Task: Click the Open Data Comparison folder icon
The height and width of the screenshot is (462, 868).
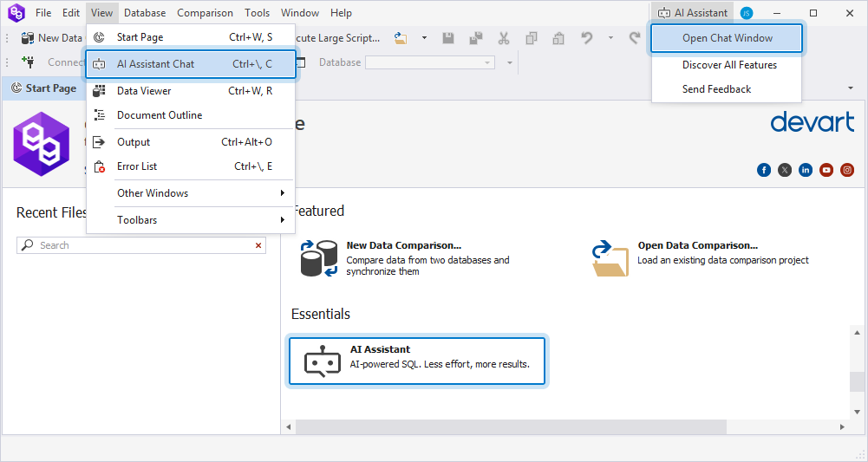Action: tap(610, 257)
